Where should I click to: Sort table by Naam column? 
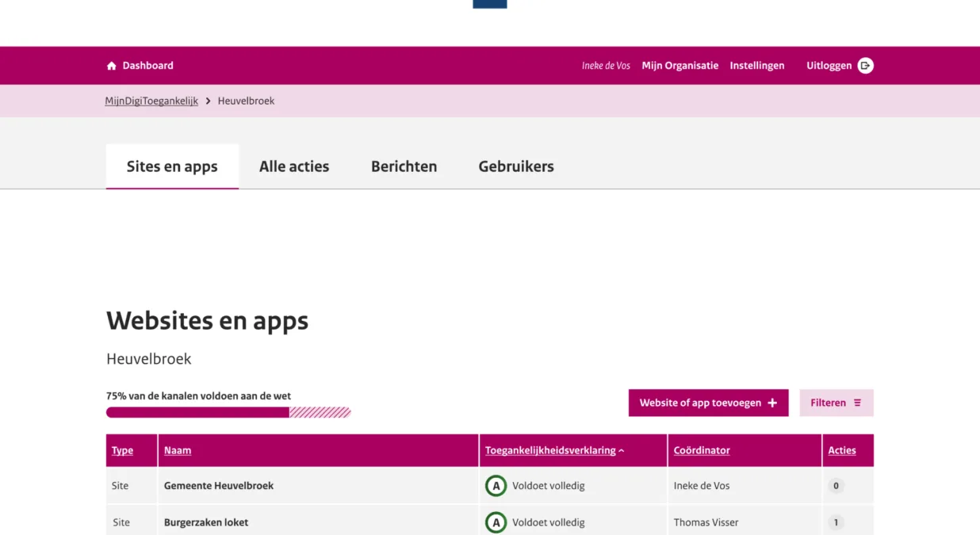(x=178, y=450)
